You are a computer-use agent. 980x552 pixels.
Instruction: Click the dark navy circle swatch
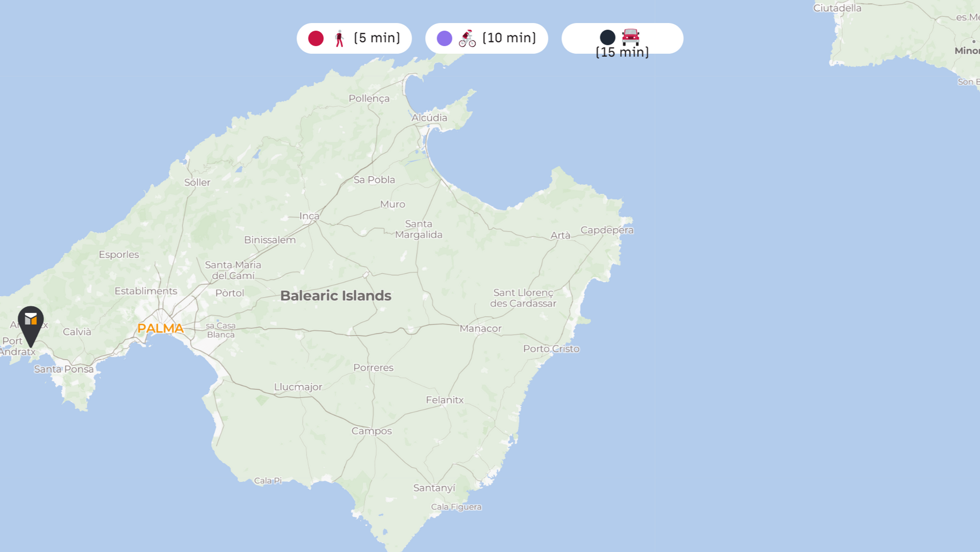tap(607, 37)
